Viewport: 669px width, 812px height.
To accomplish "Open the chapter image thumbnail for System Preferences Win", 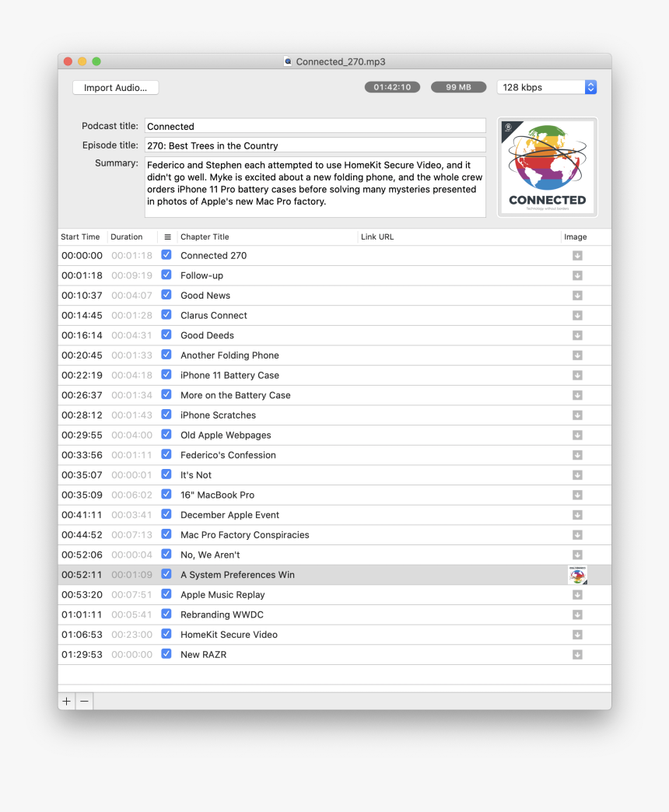I will 577,575.
